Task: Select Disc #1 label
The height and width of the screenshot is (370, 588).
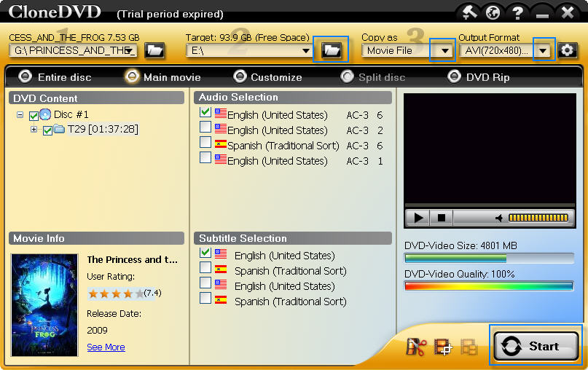Action: (71, 114)
